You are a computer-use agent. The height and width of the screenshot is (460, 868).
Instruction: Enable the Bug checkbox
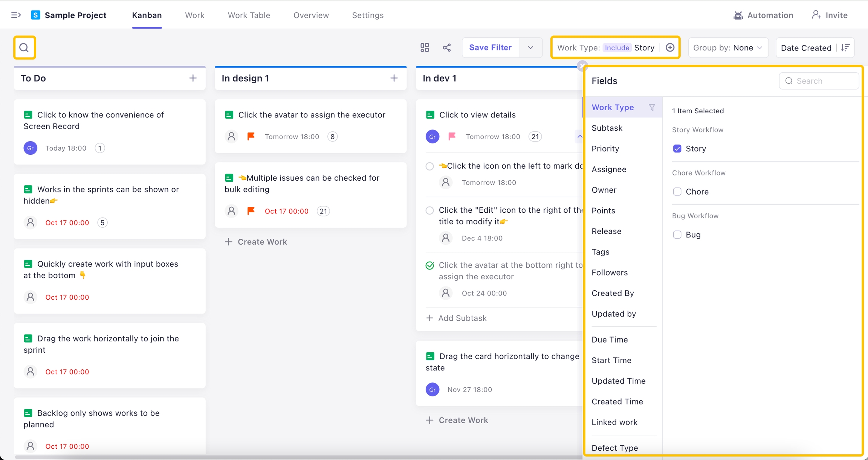[677, 235]
